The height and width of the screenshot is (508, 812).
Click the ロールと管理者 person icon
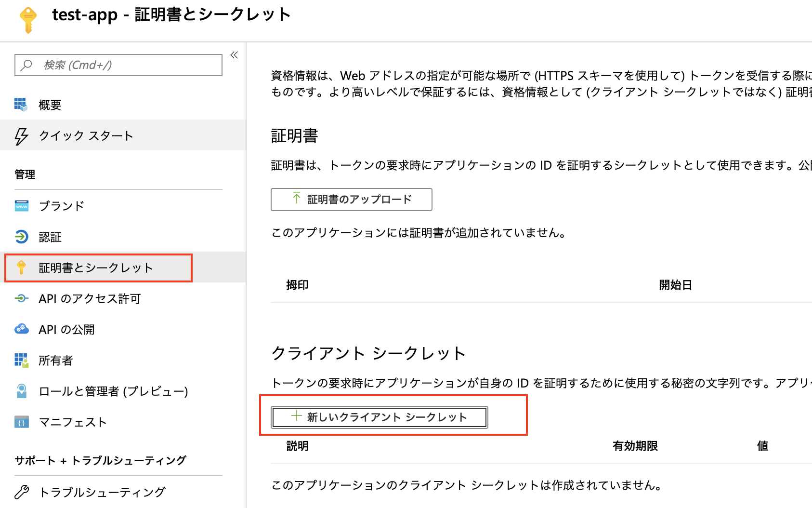(x=21, y=391)
